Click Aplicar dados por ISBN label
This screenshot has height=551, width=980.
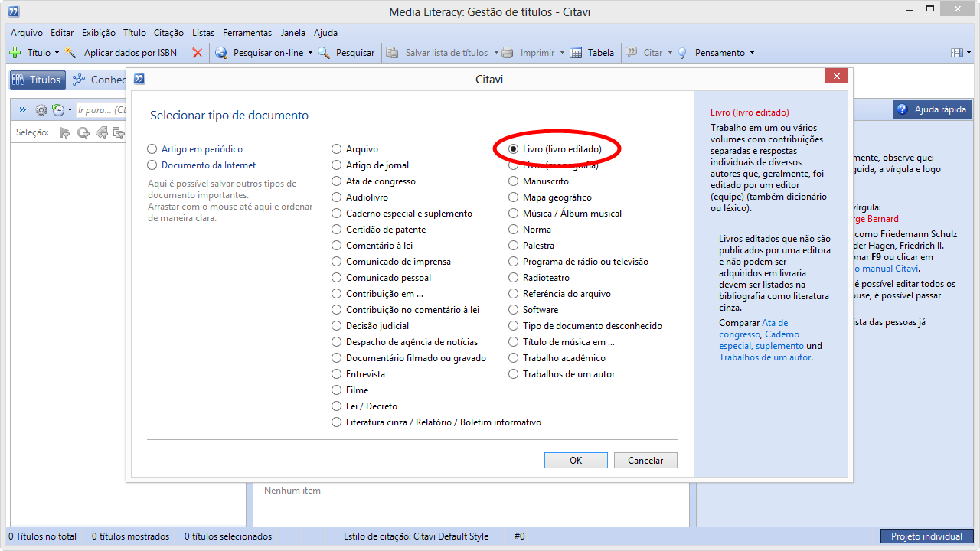pyautogui.click(x=130, y=53)
